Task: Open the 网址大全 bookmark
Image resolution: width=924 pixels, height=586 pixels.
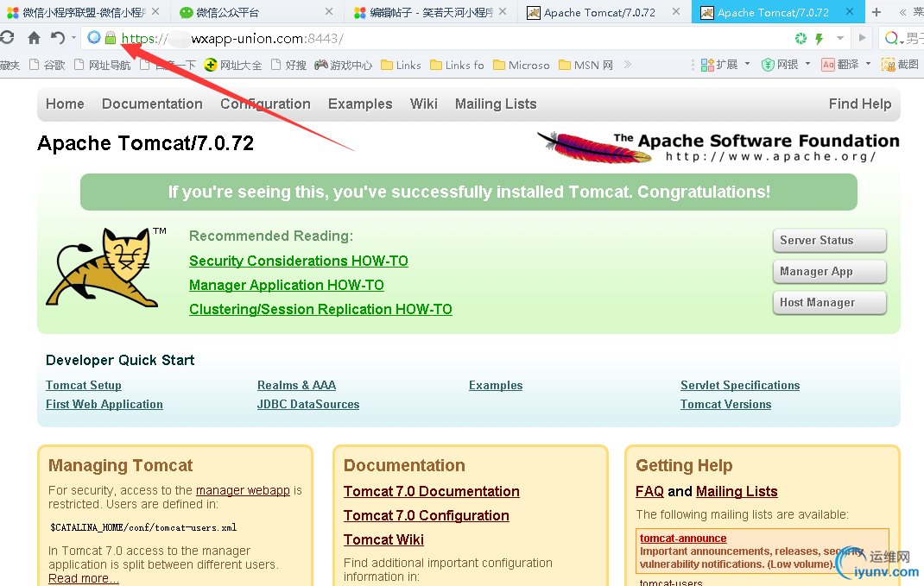Action: 233,65
